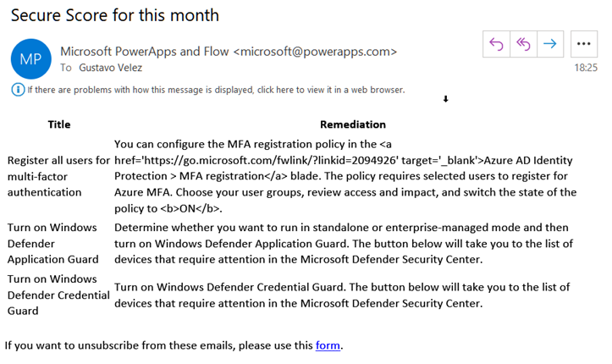The height and width of the screenshot is (364, 612).
Task: Select Turn on Windows Defender Application Guard title
Action: (52, 244)
